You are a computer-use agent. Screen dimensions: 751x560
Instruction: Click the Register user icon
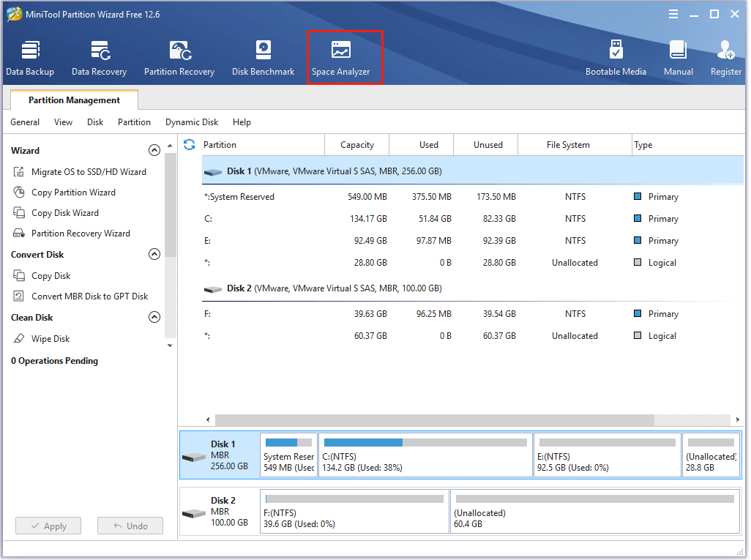click(726, 58)
